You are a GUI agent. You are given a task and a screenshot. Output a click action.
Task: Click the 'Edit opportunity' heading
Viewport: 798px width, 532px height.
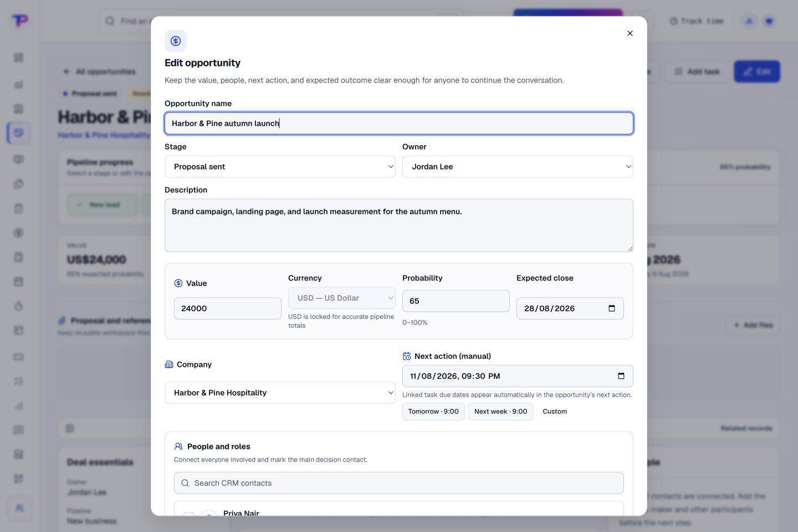(x=202, y=63)
